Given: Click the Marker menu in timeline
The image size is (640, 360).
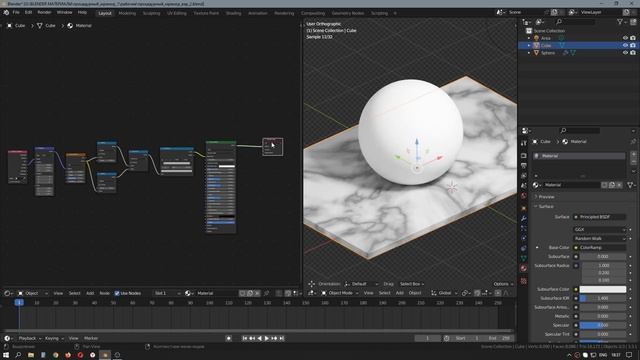Looking at the screenshot, I should (91, 338).
